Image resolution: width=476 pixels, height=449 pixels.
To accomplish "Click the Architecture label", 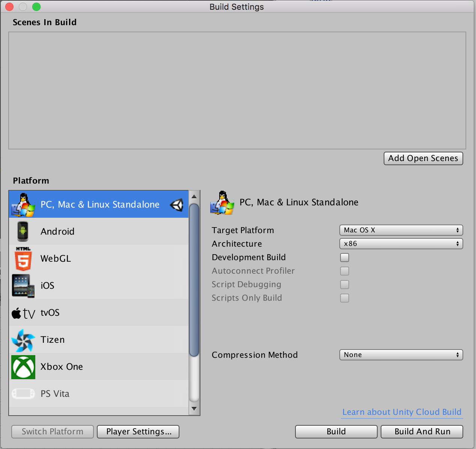I will (x=236, y=244).
